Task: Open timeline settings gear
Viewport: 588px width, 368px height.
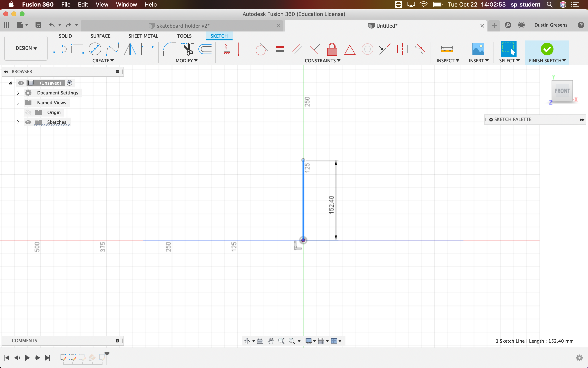Action: (x=579, y=358)
